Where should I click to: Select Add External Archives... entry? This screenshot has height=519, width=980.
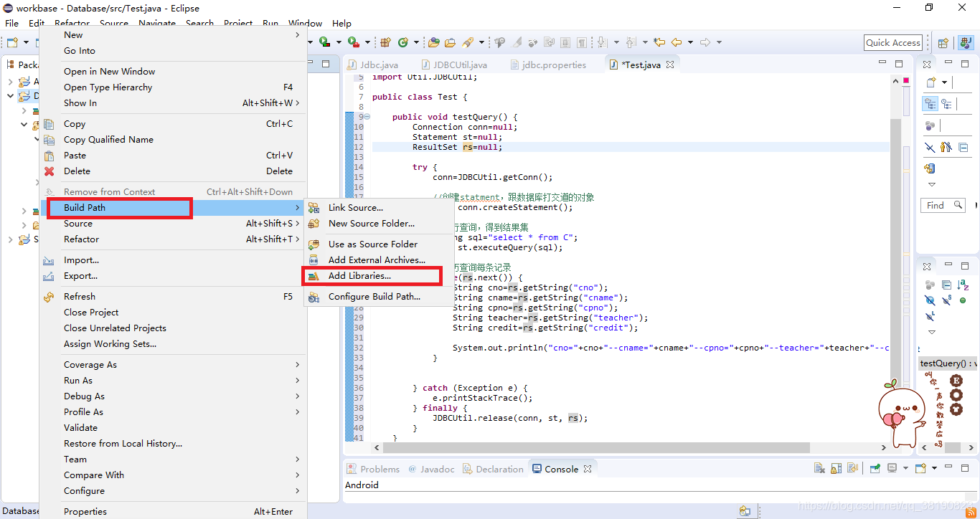tap(379, 260)
